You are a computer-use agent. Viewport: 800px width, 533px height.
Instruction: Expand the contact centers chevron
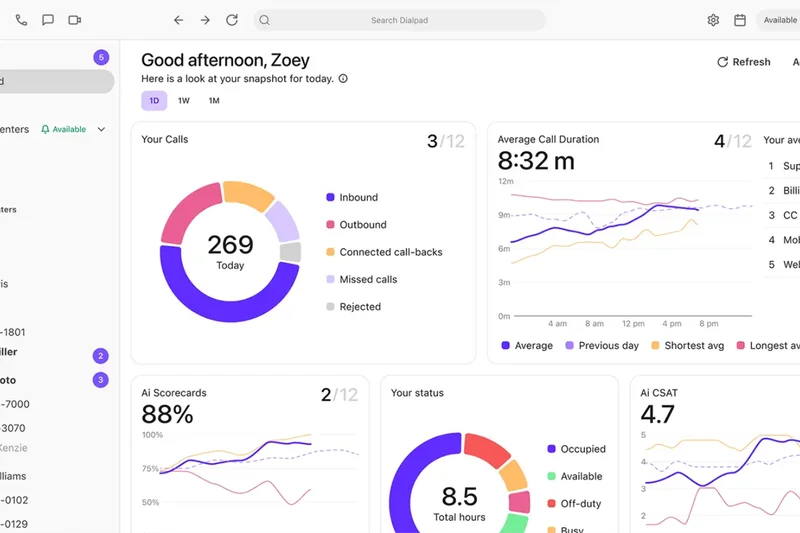[101, 129]
